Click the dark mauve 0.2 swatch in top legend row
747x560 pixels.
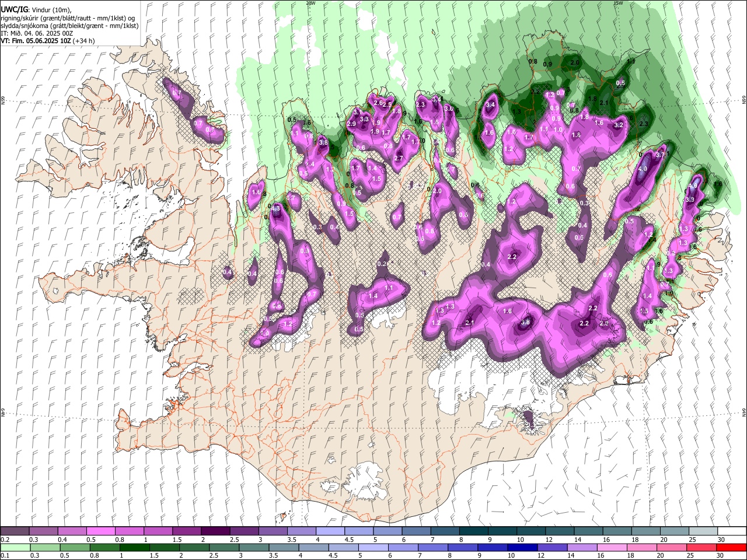[15, 531]
